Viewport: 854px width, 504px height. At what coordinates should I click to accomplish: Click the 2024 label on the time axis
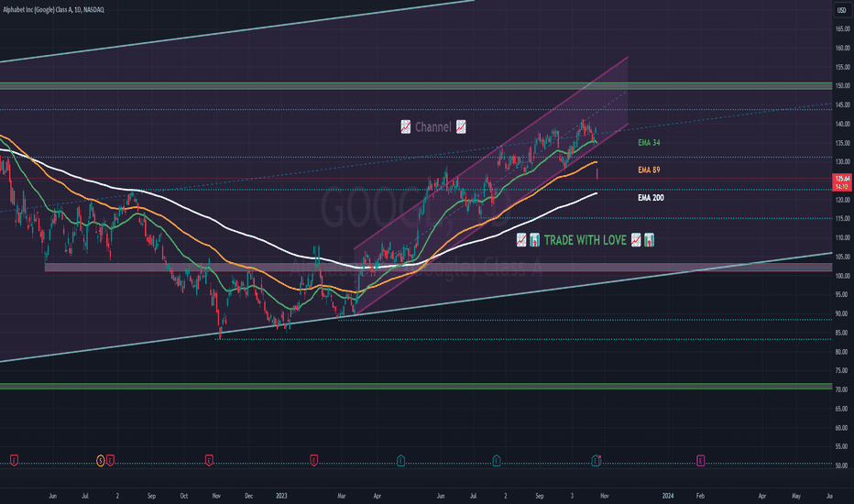668,496
